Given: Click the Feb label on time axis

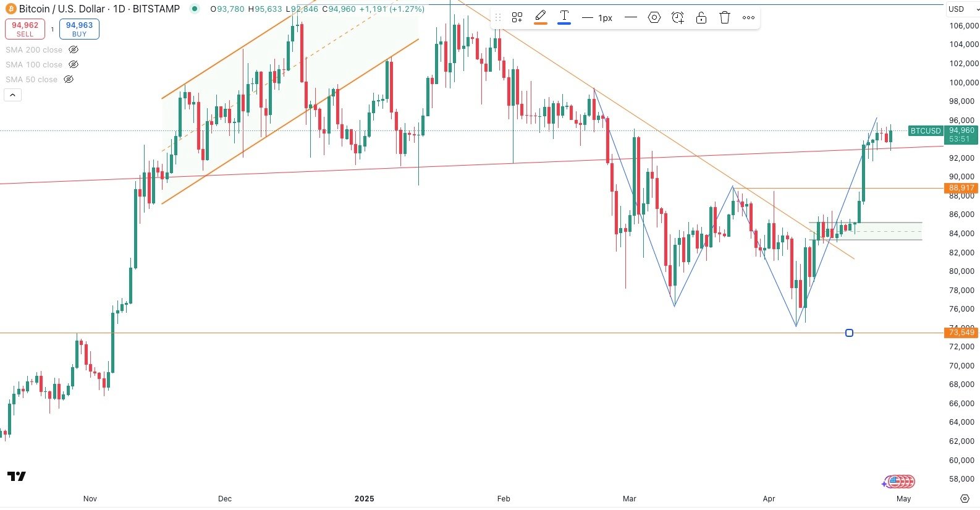Looking at the screenshot, I should (x=504, y=498).
